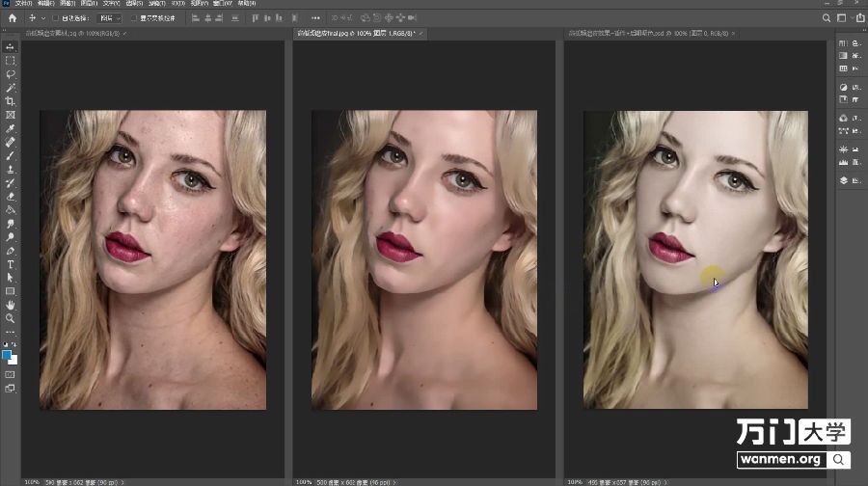The width and height of the screenshot is (868, 486).
Task: Select the Crop tool
Action: tap(10, 101)
